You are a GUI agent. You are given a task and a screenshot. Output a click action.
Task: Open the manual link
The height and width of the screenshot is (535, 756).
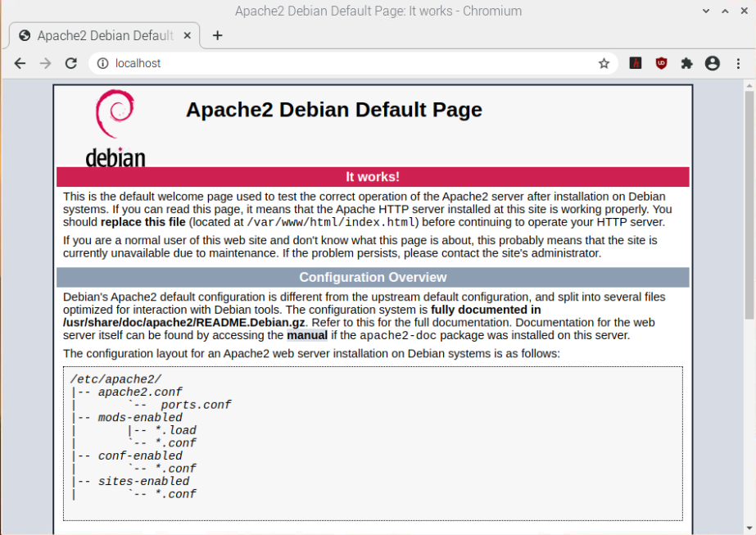point(307,335)
